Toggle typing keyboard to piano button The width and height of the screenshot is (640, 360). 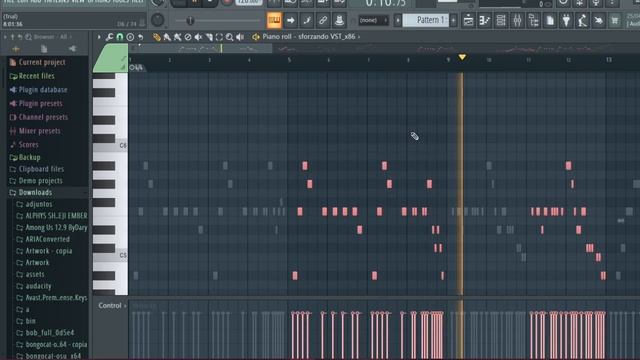(x=274, y=20)
